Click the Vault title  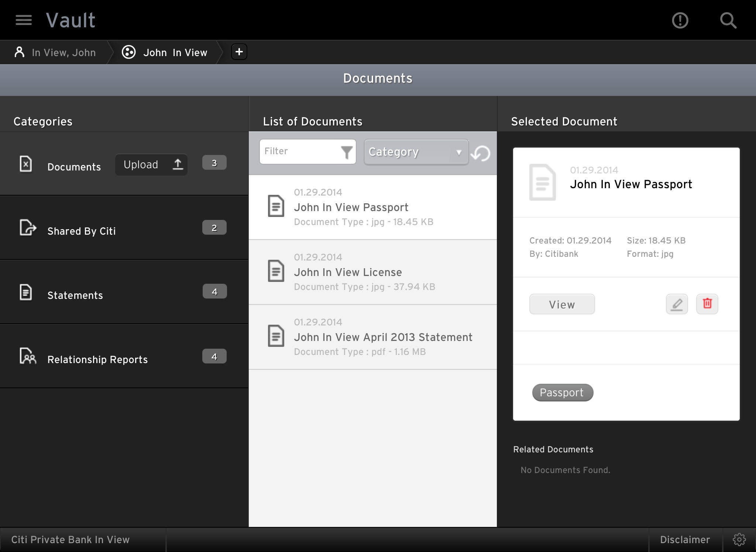[71, 20]
